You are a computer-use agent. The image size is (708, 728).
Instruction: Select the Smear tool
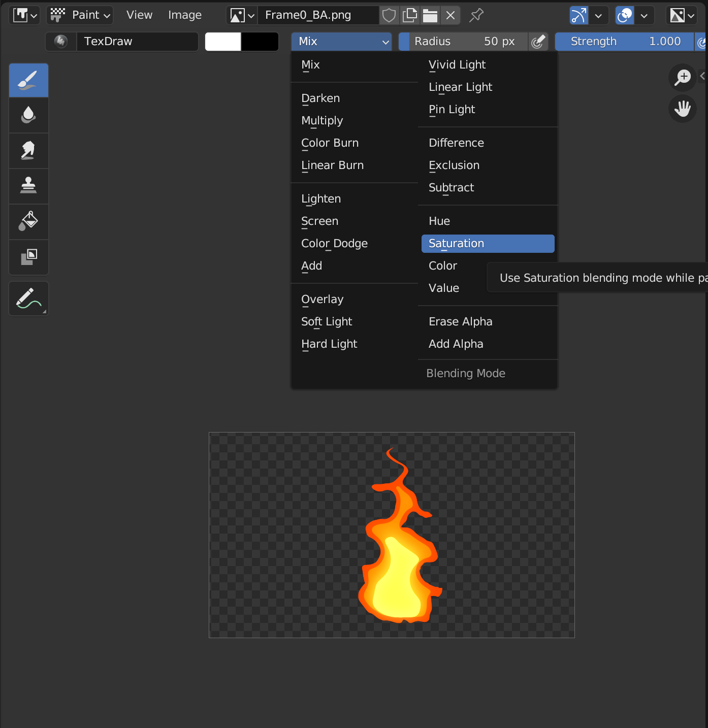[28, 151]
